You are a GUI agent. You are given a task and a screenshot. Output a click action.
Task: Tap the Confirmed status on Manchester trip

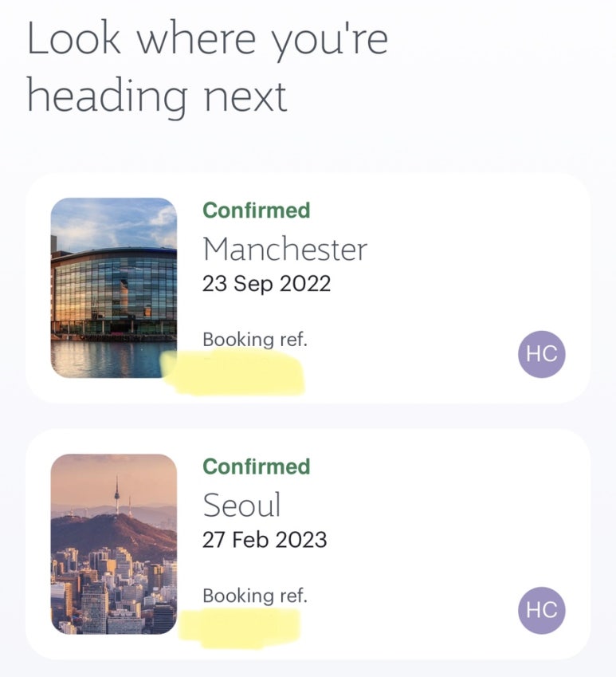pyautogui.click(x=257, y=211)
